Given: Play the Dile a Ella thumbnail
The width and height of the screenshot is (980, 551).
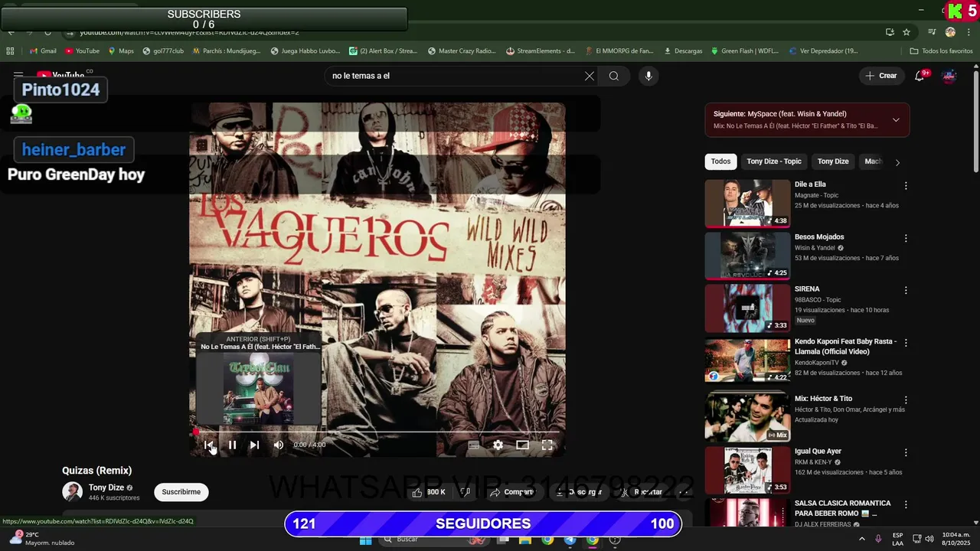Looking at the screenshot, I should tap(747, 204).
